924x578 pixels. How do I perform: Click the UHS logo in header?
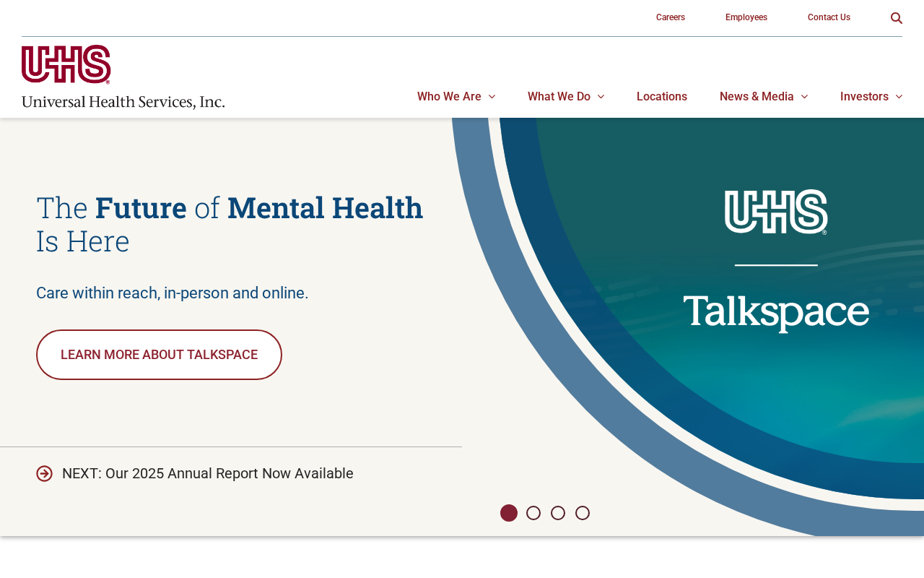pyautogui.click(x=123, y=77)
